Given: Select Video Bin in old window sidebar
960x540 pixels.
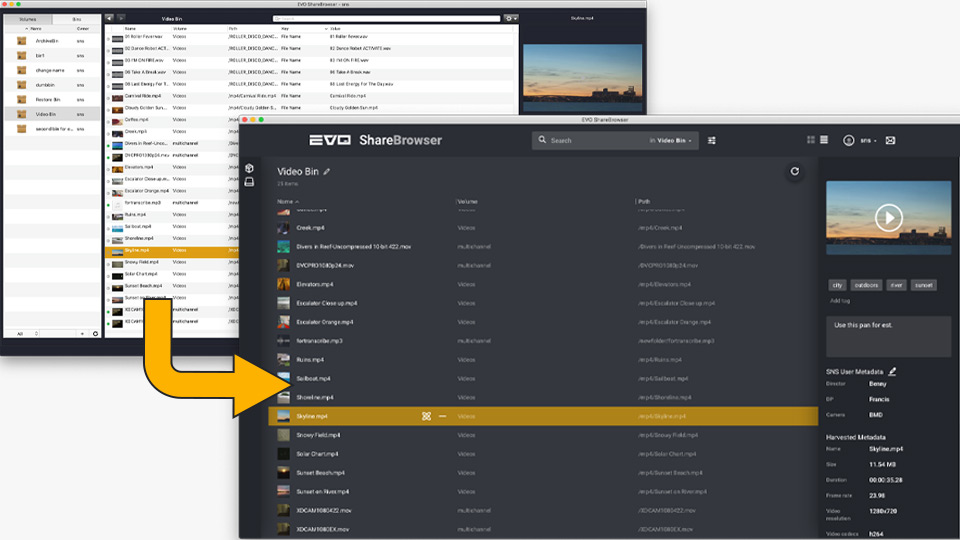Looking at the screenshot, I should (x=52, y=114).
